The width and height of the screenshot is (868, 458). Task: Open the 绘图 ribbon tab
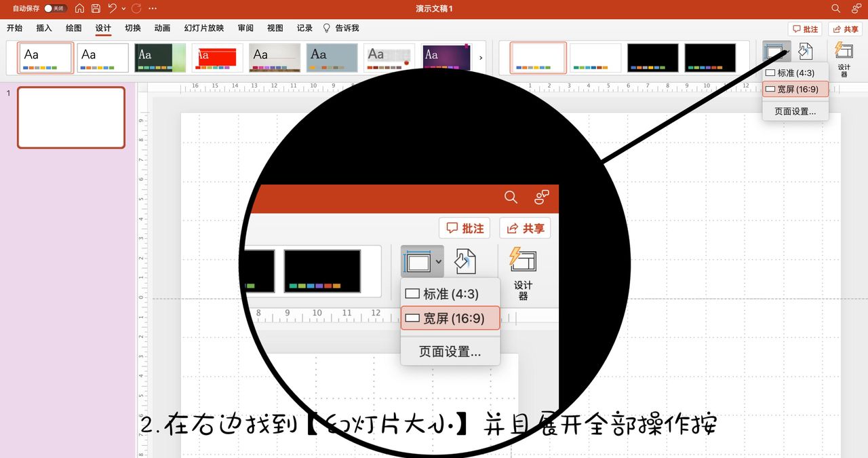point(74,28)
